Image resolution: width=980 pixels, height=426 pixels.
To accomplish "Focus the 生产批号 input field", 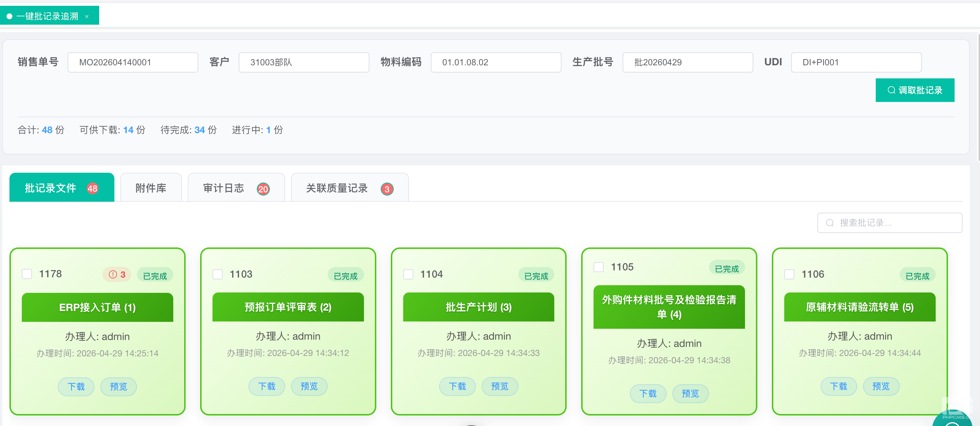I will tap(687, 62).
